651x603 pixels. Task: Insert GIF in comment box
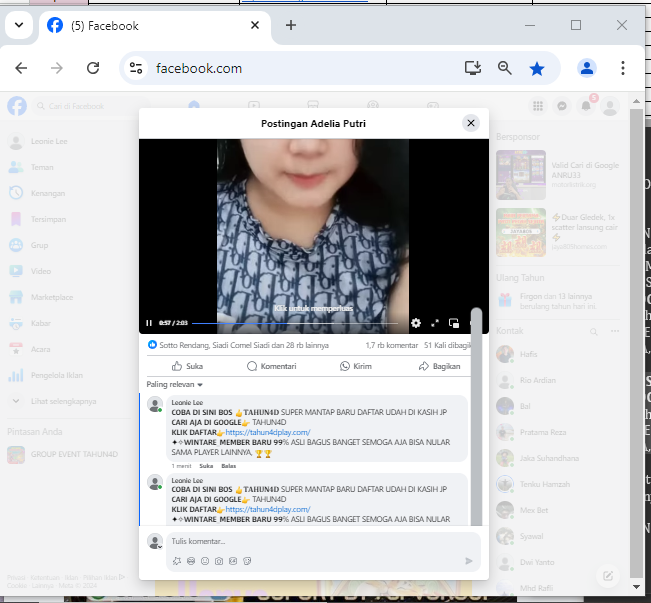233,561
